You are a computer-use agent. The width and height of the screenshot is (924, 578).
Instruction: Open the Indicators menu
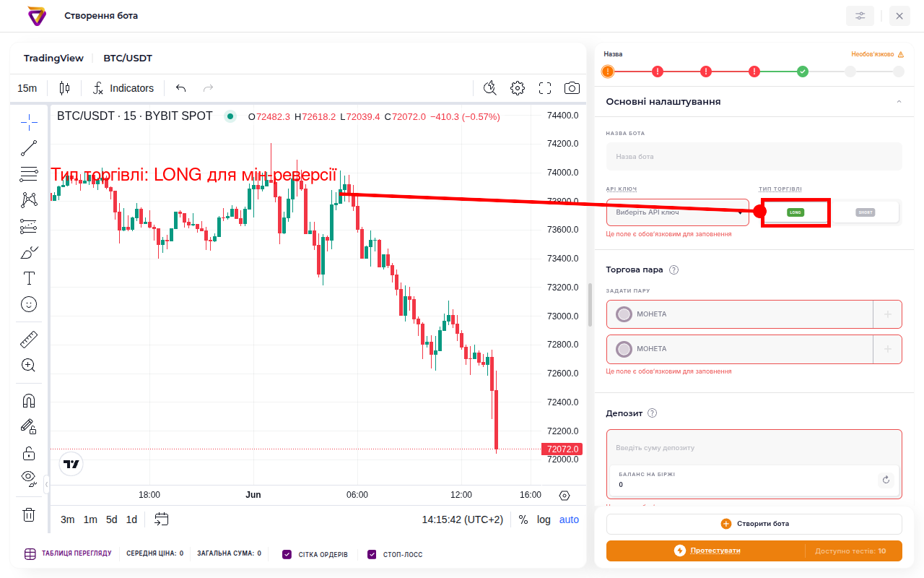pos(123,88)
